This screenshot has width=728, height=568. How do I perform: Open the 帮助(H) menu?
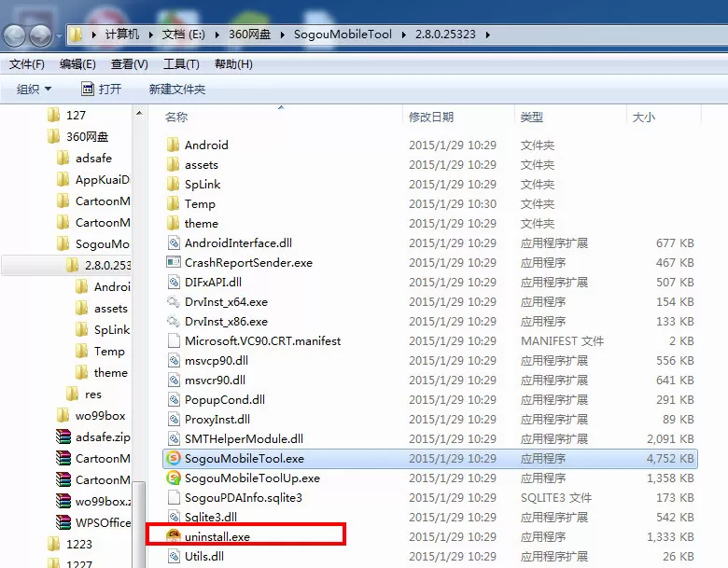click(x=233, y=64)
